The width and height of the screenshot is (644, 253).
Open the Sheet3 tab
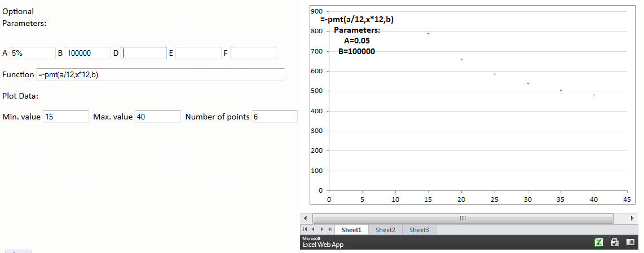click(x=419, y=230)
